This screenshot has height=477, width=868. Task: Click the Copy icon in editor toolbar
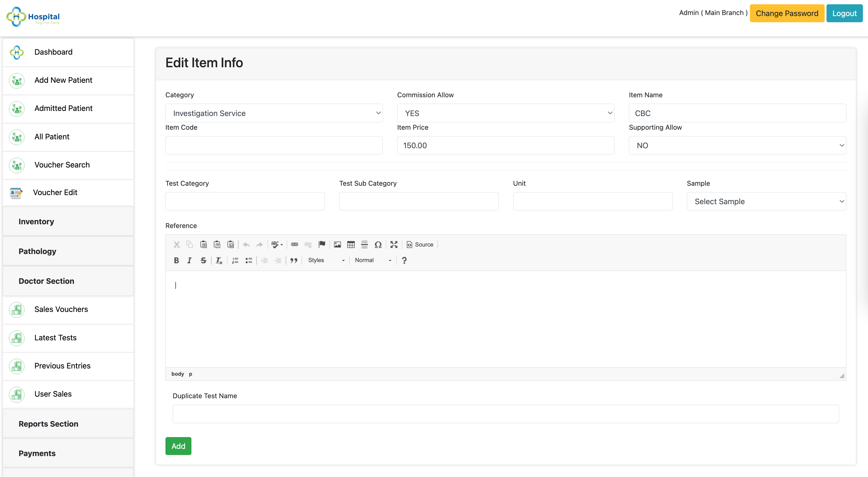click(190, 245)
